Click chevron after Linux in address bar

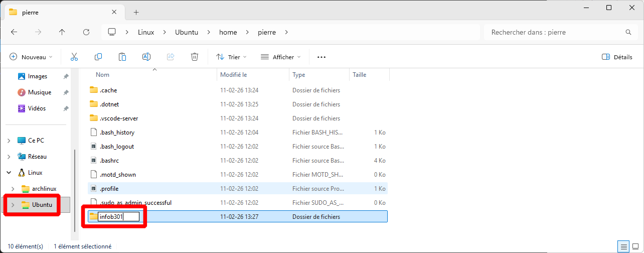[166, 32]
